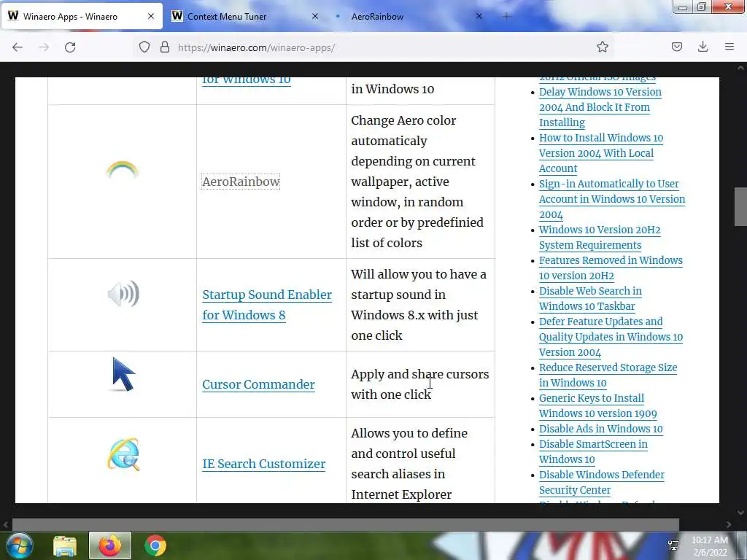Click the taskbar clock showing 10:17 AM
This screenshot has width=747, height=560.
(710, 546)
